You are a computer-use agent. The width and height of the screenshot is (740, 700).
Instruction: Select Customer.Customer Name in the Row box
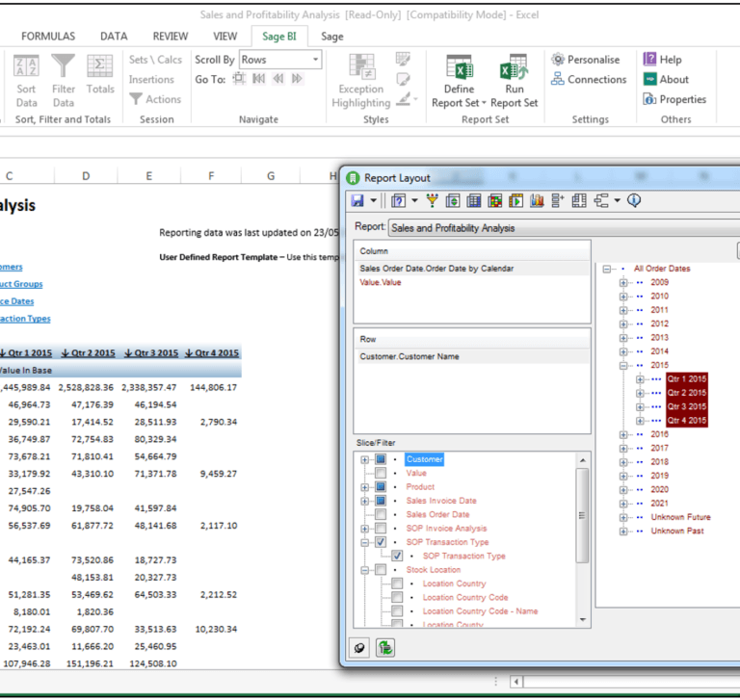[410, 356]
